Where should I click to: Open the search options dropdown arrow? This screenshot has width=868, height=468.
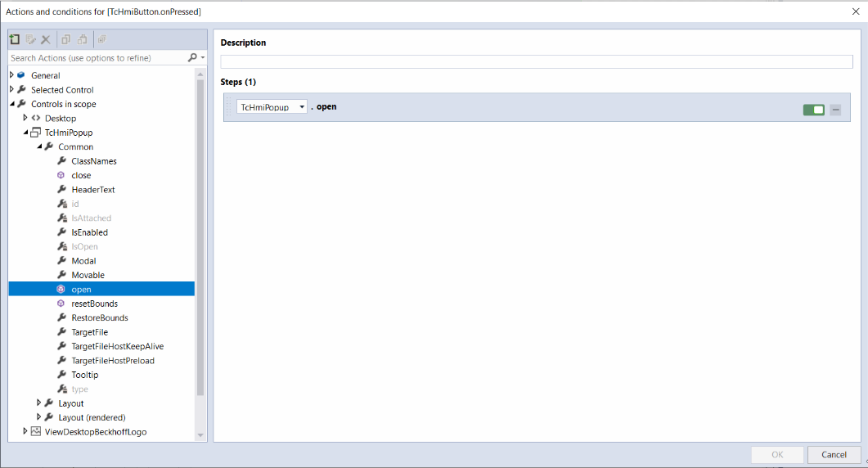click(x=203, y=57)
